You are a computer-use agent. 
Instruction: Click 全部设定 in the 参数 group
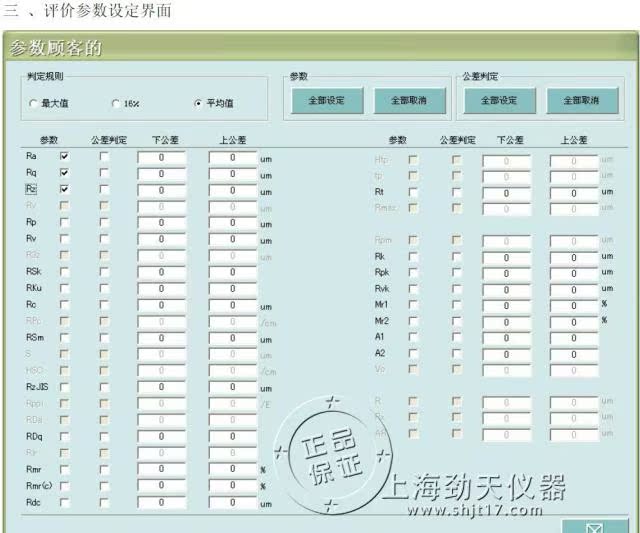[323, 101]
